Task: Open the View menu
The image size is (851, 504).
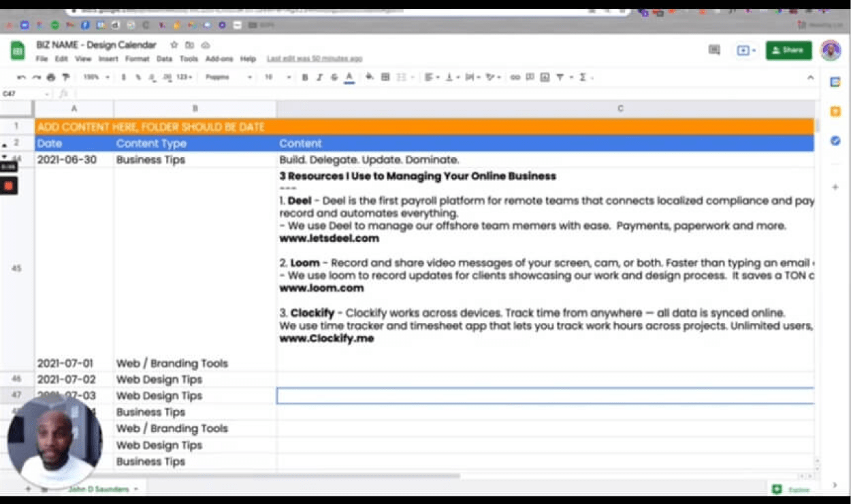Action: pyautogui.click(x=83, y=59)
